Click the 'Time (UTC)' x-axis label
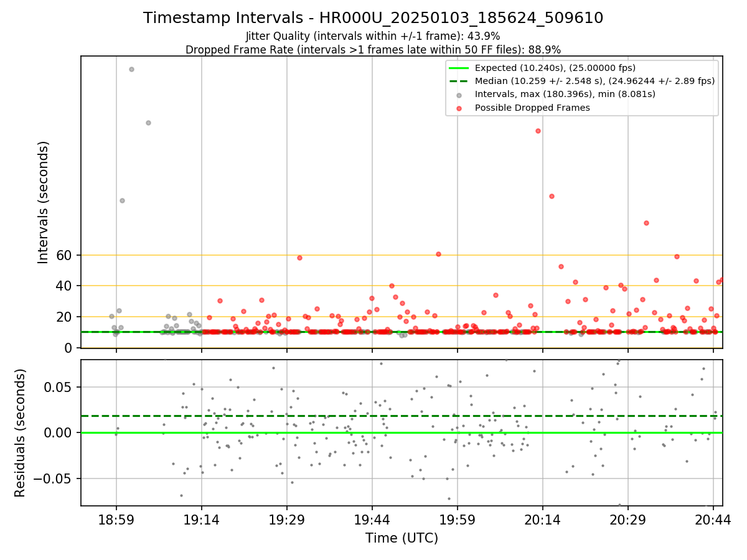This screenshot has width=747, height=560. click(x=402, y=538)
